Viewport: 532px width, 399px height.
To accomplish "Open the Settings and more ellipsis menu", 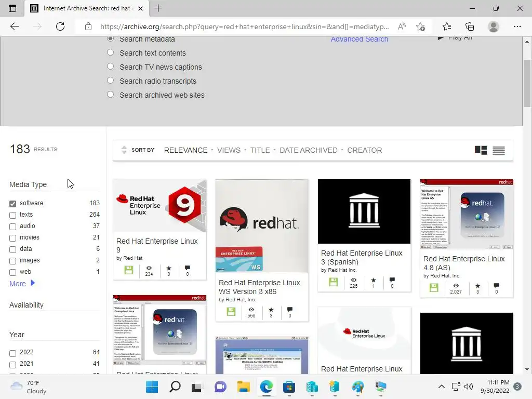I will click(517, 26).
